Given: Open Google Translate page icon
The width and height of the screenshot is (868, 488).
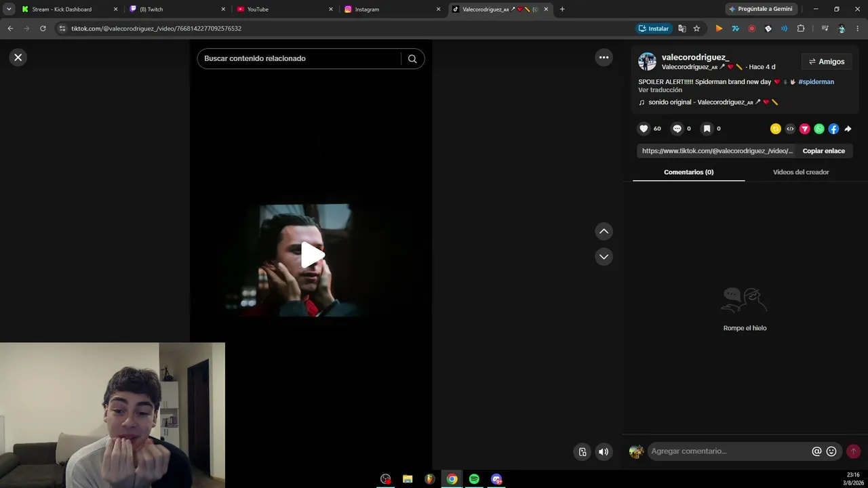Looking at the screenshot, I should coord(682,28).
